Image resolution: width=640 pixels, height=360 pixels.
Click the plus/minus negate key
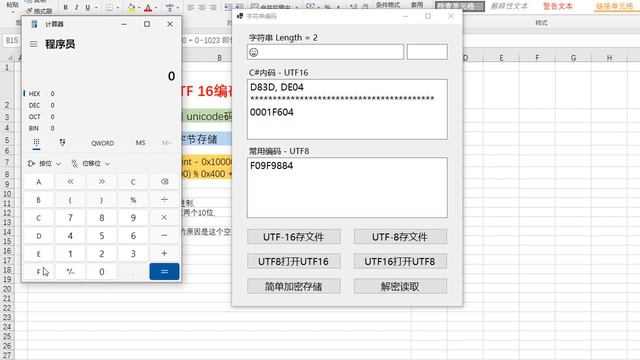click(70, 271)
